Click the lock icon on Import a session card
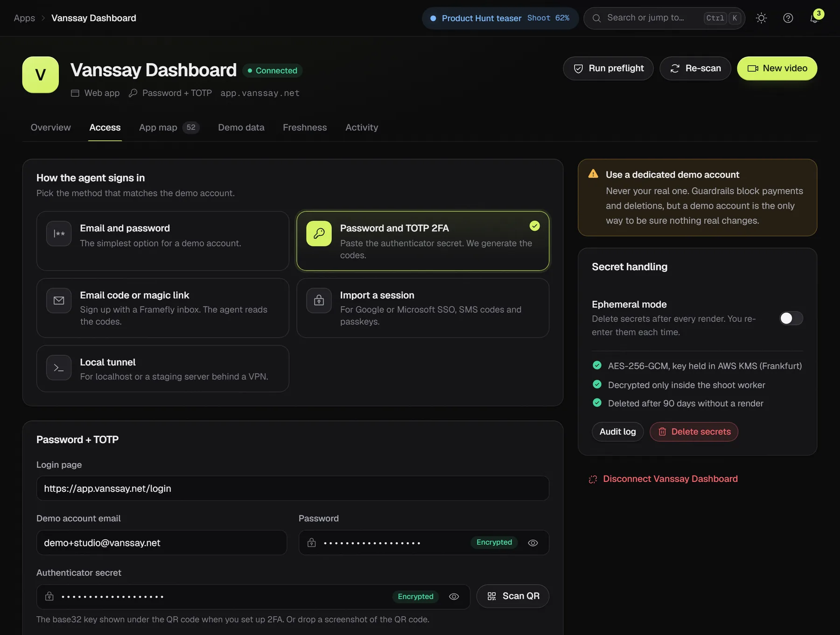The width and height of the screenshot is (840, 635). [319, 300]
